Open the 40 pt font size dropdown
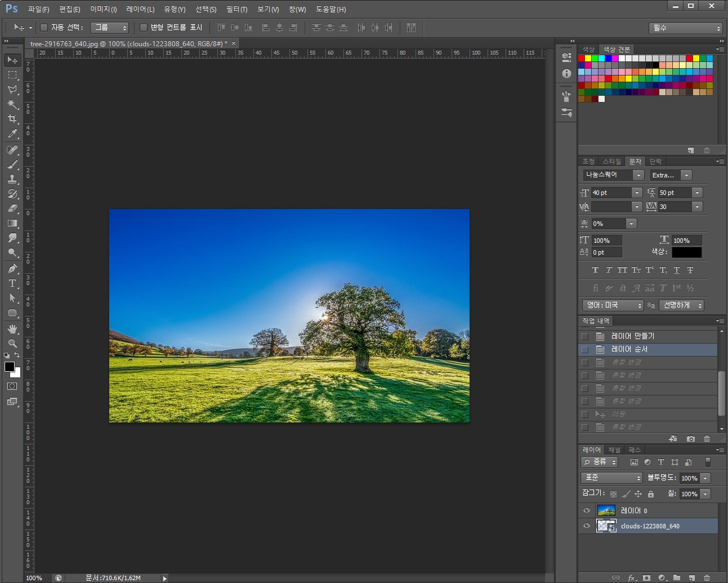 tap(637, 193)
